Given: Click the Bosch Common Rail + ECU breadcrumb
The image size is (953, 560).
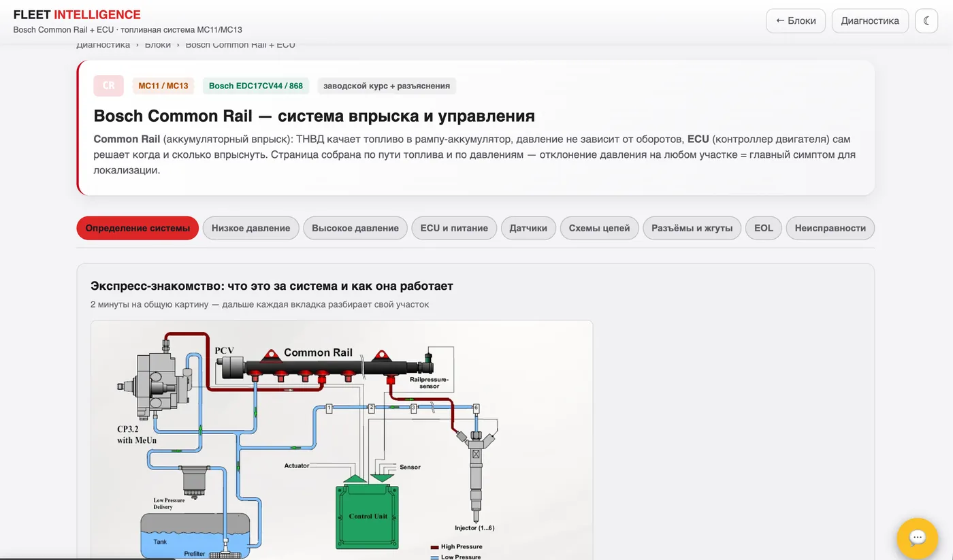Looking at the screenshot, I should 240,45.
